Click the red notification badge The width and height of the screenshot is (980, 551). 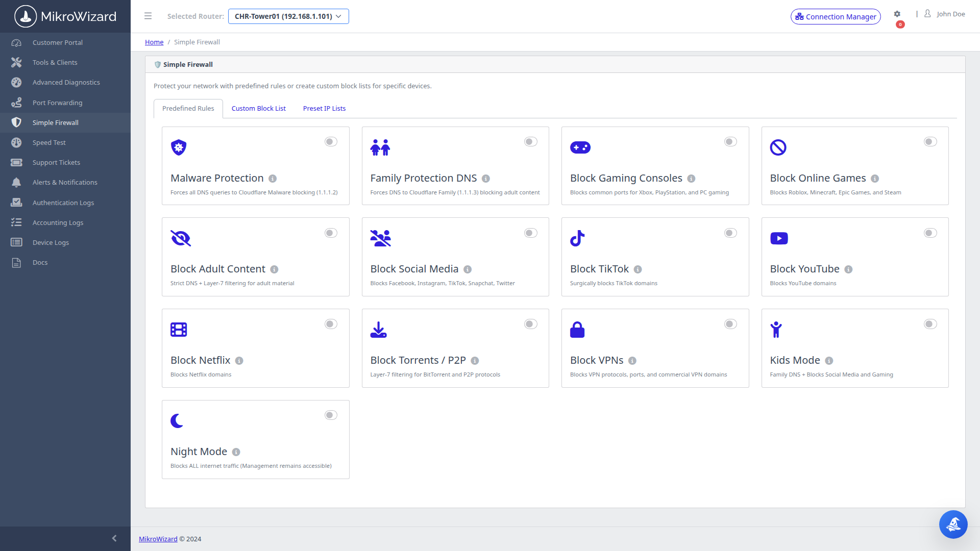click(900, 24)
